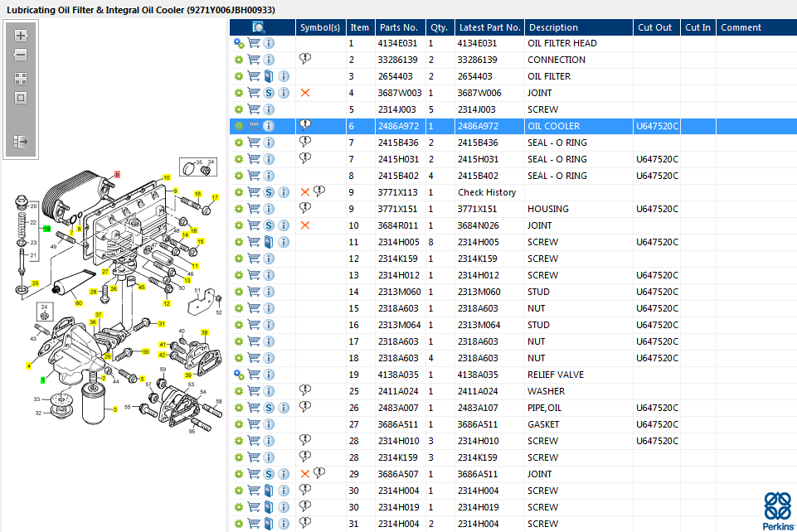Image resolution: width=797 pixels, height=532 pixels.
Task: Show info for OIL FILTER HEAD row
Action: click(269, 43)
